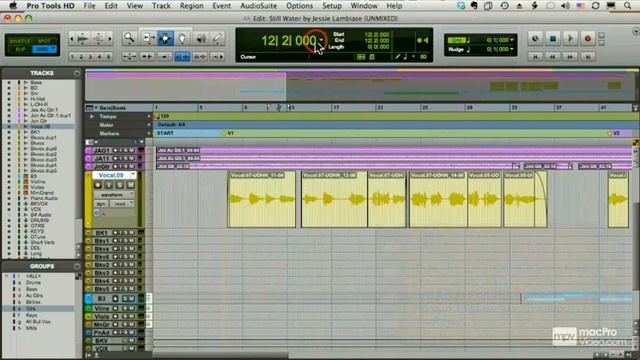Select the Trim tool
This screenshot has width=640, height=360.
coord(148,38)
